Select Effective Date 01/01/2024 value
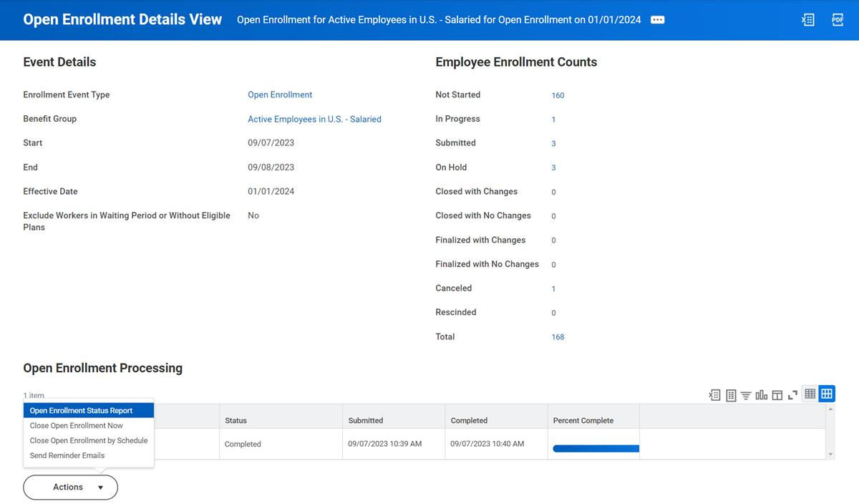859x504 pixels. click(x=271, y=191)
